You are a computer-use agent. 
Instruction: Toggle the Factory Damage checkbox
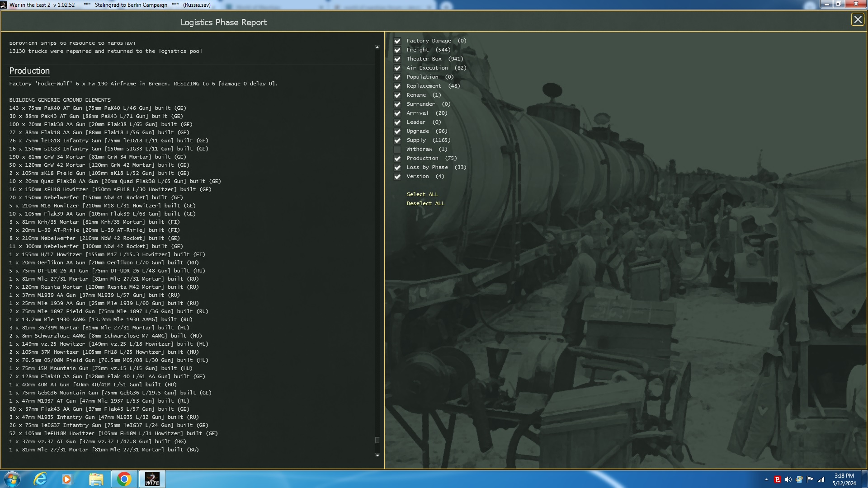tap(397, 41)
